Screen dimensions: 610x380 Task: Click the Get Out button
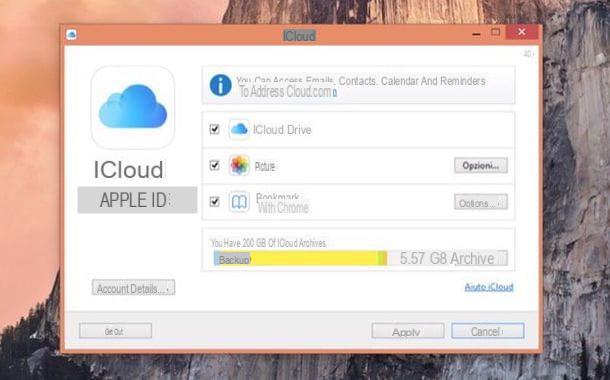pos(115,331)
